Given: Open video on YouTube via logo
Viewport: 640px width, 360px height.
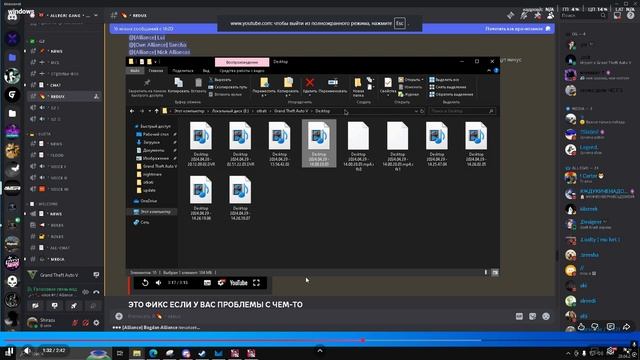Looking at the screenshot, I should click(x=238, y=283).
